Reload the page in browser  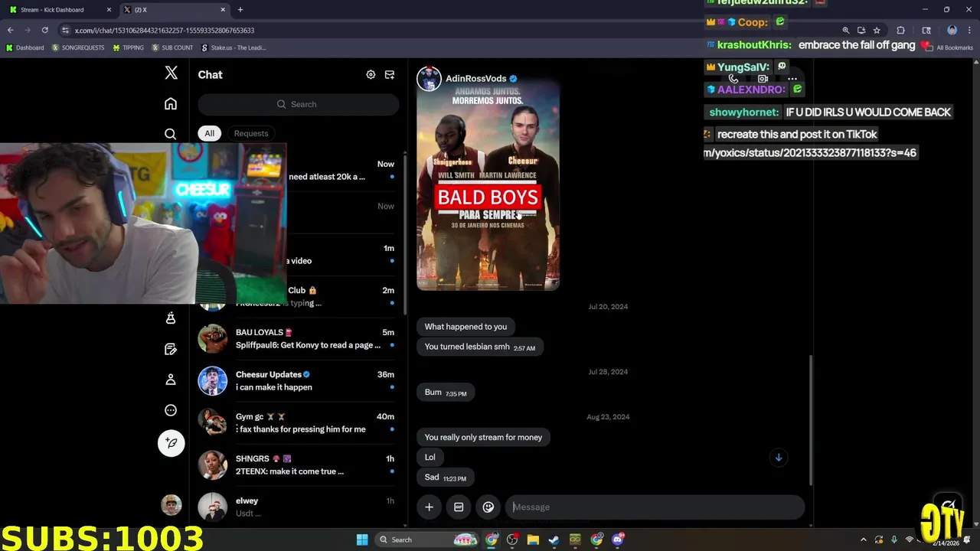pos(45,30)
